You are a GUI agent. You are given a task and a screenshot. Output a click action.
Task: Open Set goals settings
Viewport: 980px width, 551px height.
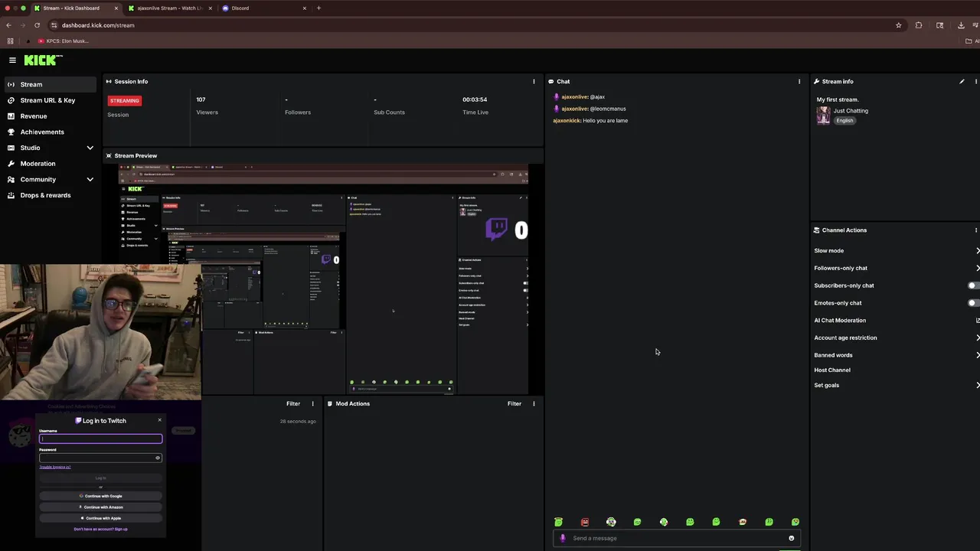coord(896,385)
